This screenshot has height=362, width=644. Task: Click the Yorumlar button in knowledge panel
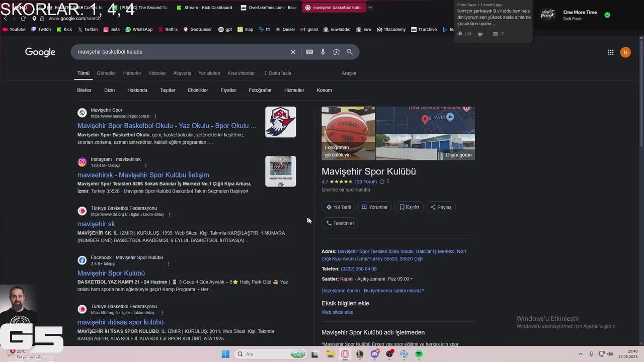375,207
